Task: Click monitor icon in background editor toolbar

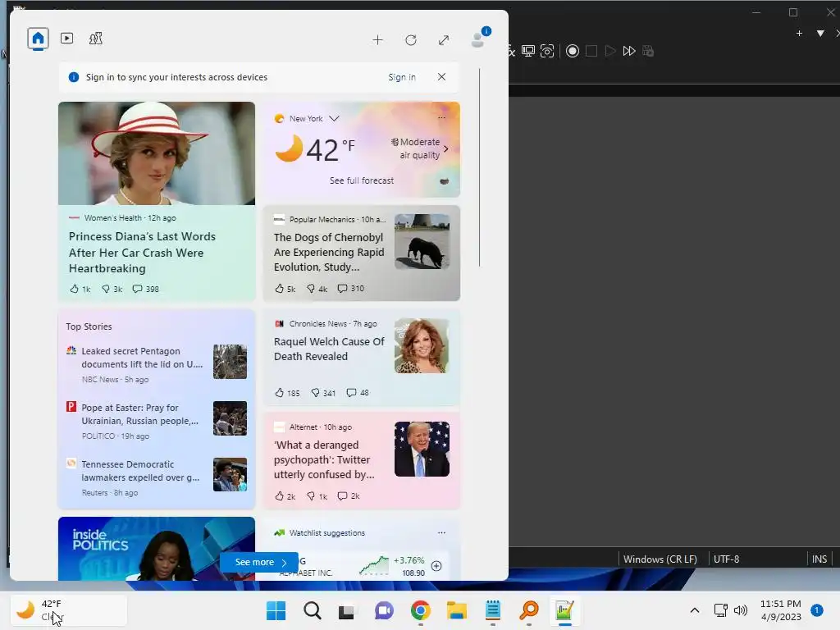Action: point(528,51)
